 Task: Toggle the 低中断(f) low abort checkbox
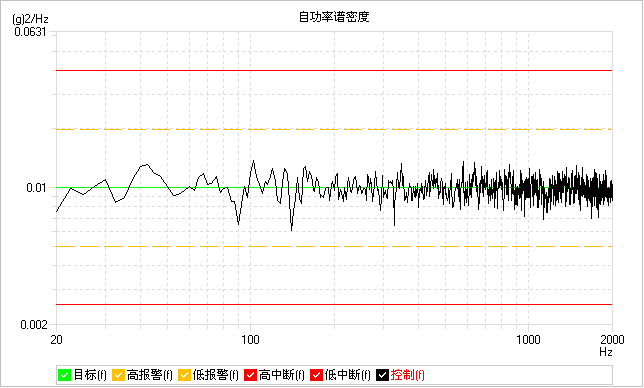316,375
